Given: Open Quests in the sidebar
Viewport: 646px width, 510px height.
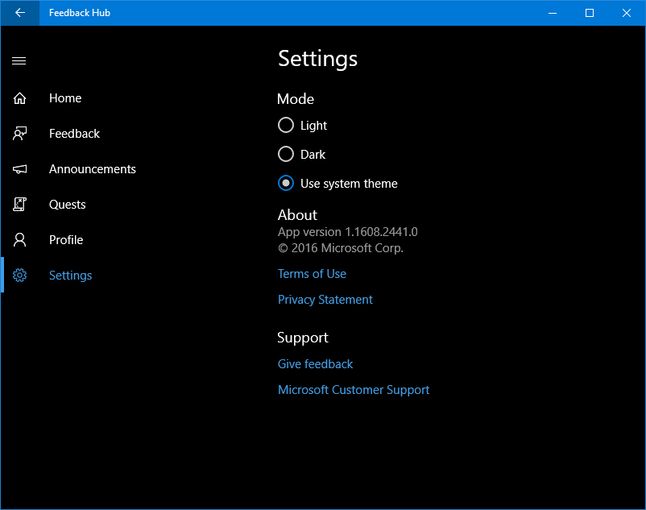Looking at the screenshot, I should point(67,204).
